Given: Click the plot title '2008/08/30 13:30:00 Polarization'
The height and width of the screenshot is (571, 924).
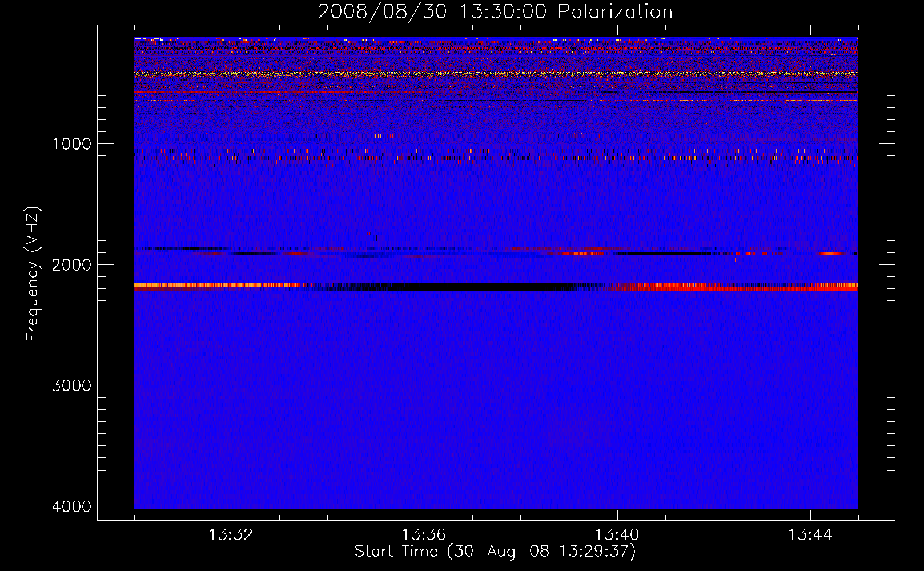Looking at the screenshot, I should tap(495, 11).
